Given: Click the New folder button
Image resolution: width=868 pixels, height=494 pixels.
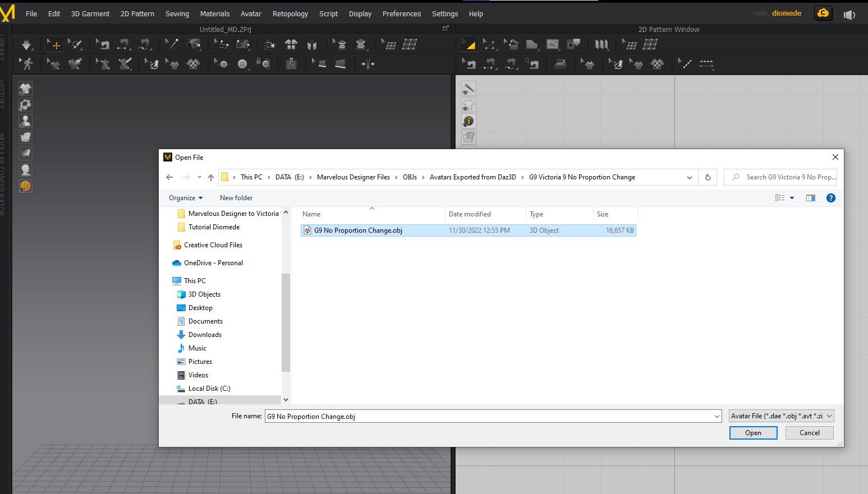Looking at the screenshot, I should tap(236, 198).
